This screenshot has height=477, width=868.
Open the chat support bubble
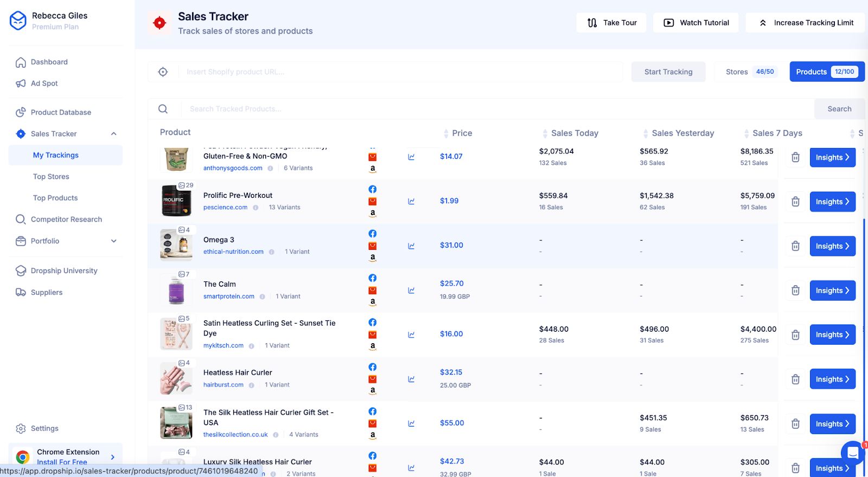click(x=852, y=453)
